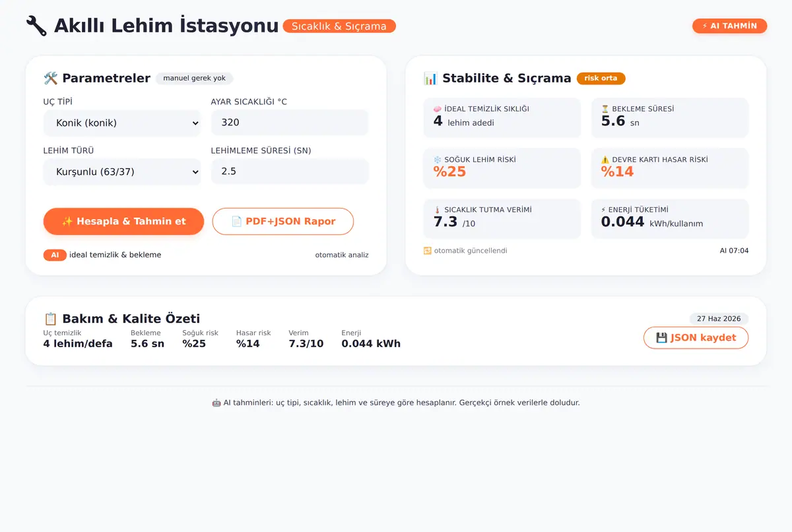The height and width of the screenshot is (532, 792).
Task: Click the JSON kaydet button
Action: pyautogui.click(x=696, y=337)
